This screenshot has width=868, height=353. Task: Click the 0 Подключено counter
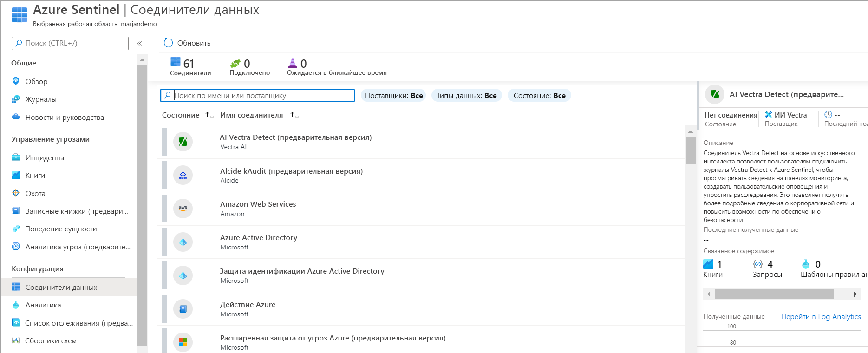(249, 66)
